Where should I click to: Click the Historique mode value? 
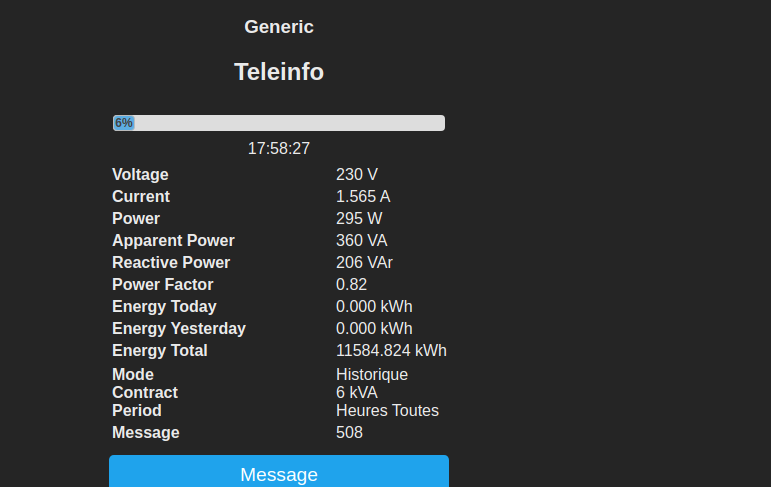(x=372, y=375)
